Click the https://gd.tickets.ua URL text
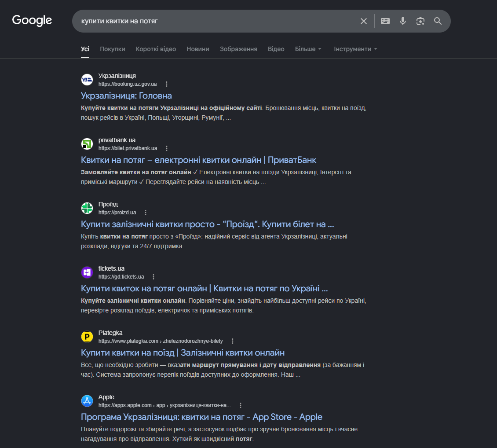Viewport: 497px width, 448px height. coord(121,277)
